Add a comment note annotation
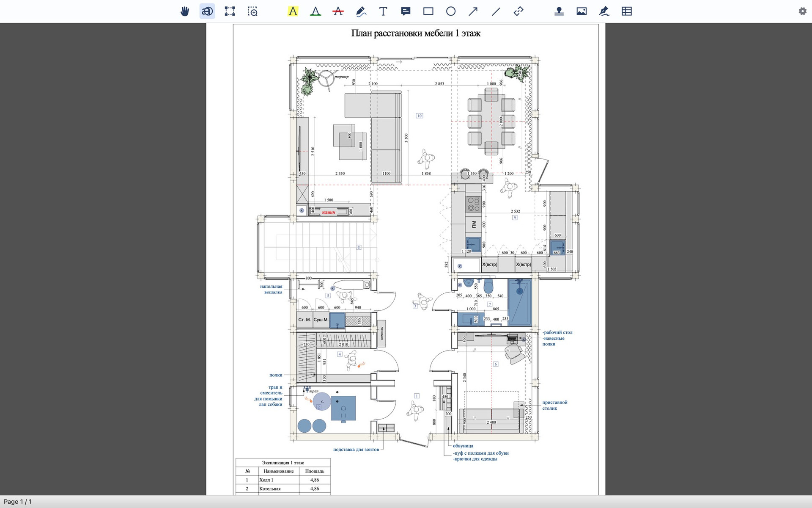This screenshot has height=508, width=812. (406, 11)
